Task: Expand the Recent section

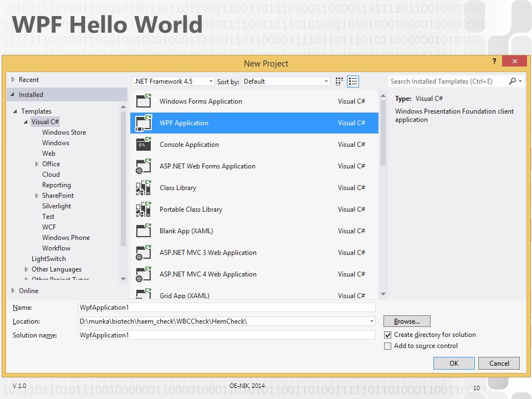Action: [x=13, y=79]
